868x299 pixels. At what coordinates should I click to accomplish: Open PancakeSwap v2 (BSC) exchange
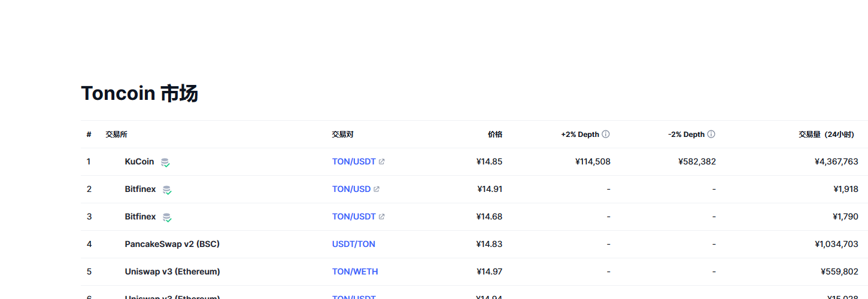(172, 244)
